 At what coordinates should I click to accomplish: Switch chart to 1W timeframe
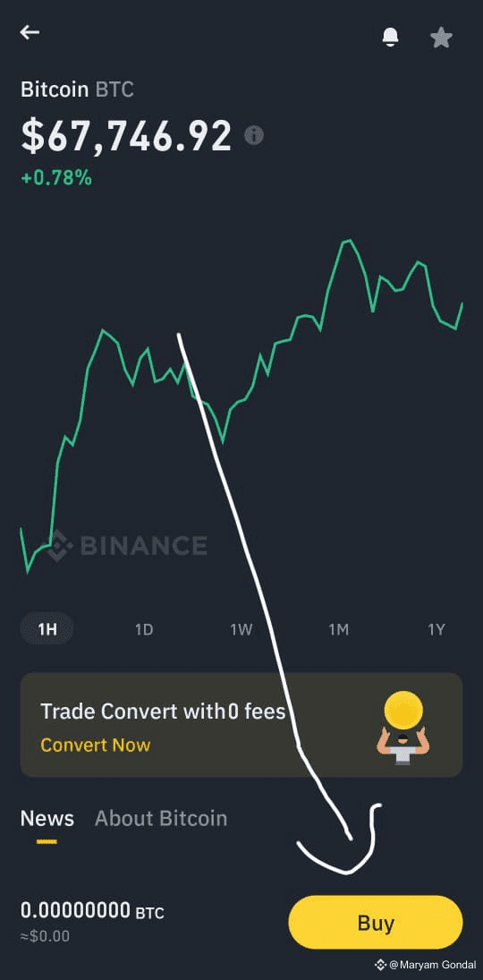click(x=241, y=629)
